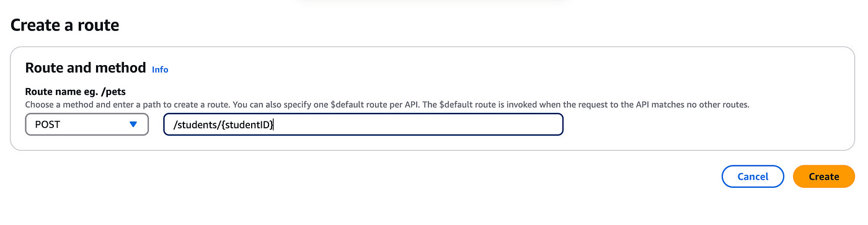Click the '/pets' example in route label
This screenshot has width=868, height=225.
point(114,92)
